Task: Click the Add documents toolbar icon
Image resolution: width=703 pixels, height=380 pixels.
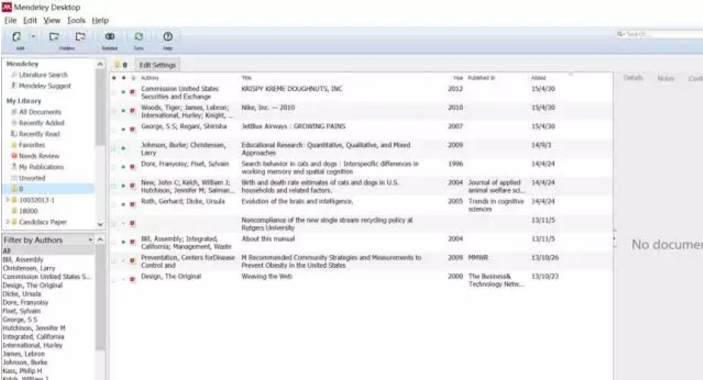Action: click(x=17, y=37)
